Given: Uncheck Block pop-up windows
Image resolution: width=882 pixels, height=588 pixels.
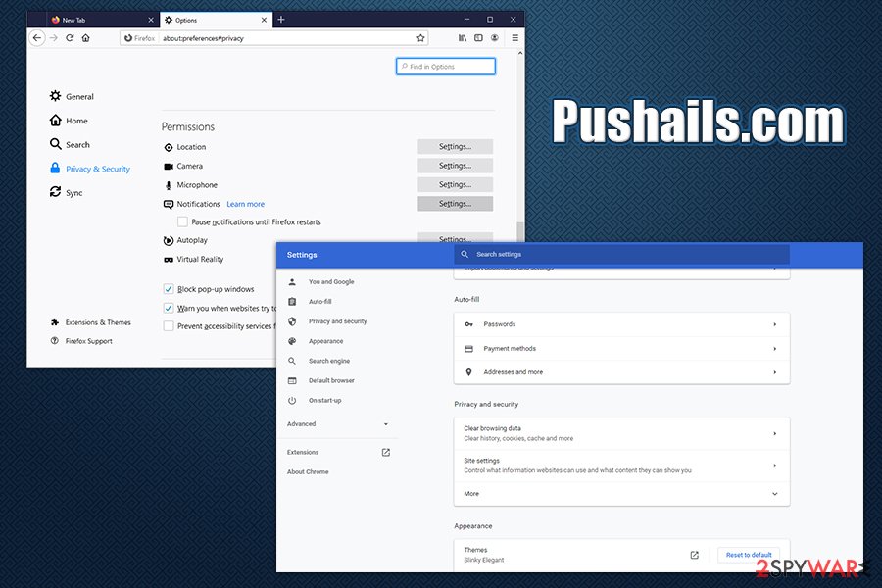Looking at the screenshot, I should click(x=169, y=289).
